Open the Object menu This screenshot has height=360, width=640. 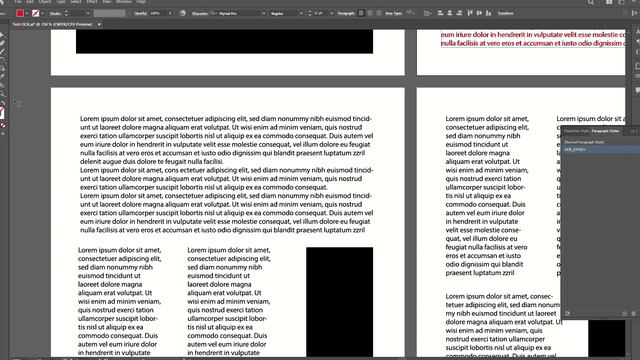click(45, 2)
